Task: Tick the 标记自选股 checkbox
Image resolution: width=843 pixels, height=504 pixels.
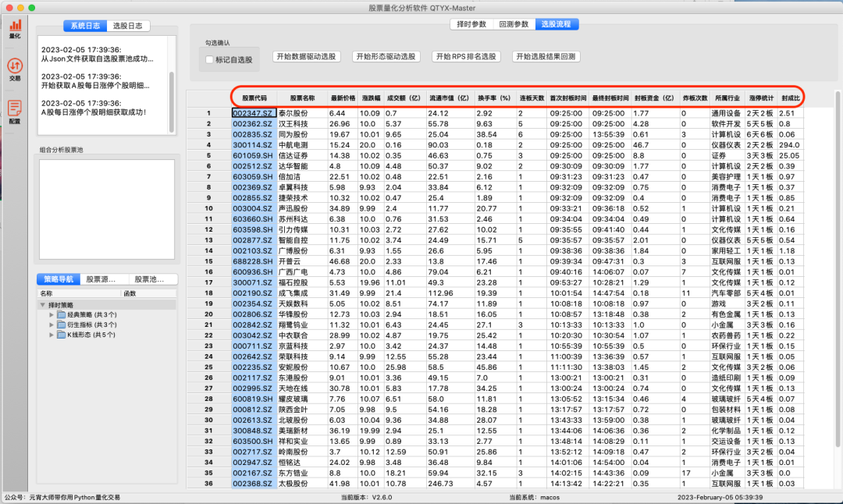Action: [x=210, y=59]
